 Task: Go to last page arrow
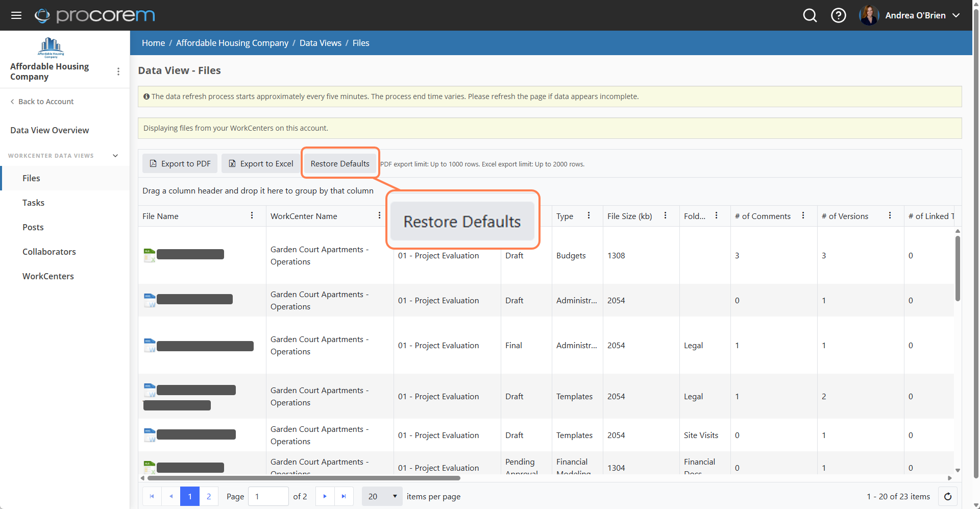(x=344, y=496)
